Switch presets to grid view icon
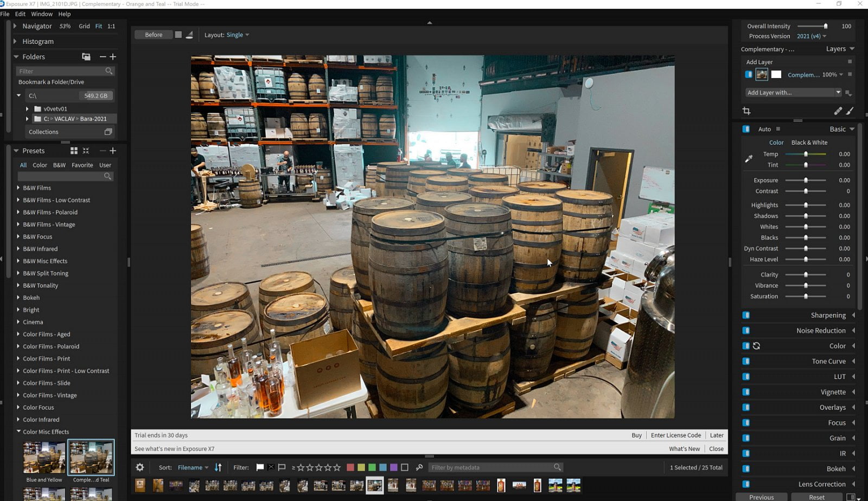Image resolution: width=868 pixels, height=501 pixels. [x=74, y=151]
